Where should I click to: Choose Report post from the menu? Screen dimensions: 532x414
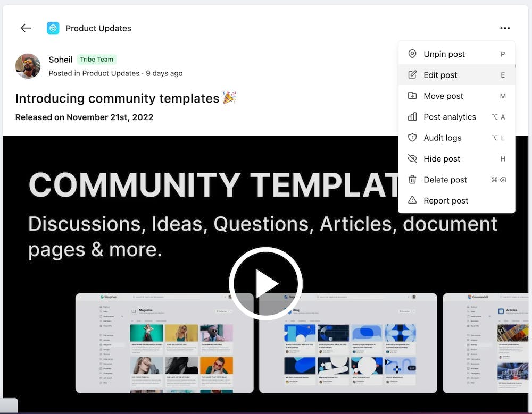446,200
